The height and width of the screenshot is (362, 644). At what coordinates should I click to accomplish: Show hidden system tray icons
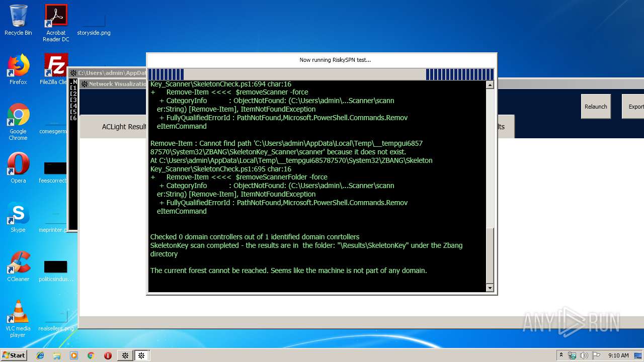(x=561, y=355)
